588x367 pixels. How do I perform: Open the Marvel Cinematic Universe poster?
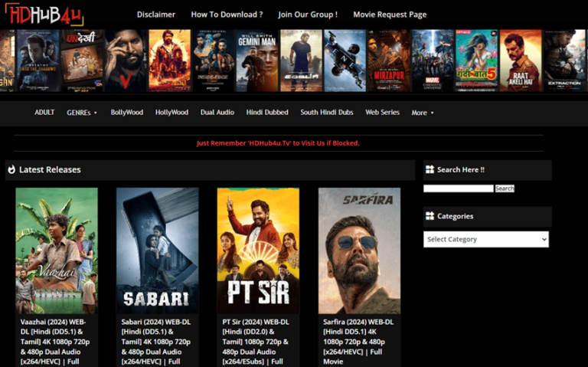click(433, 61)
